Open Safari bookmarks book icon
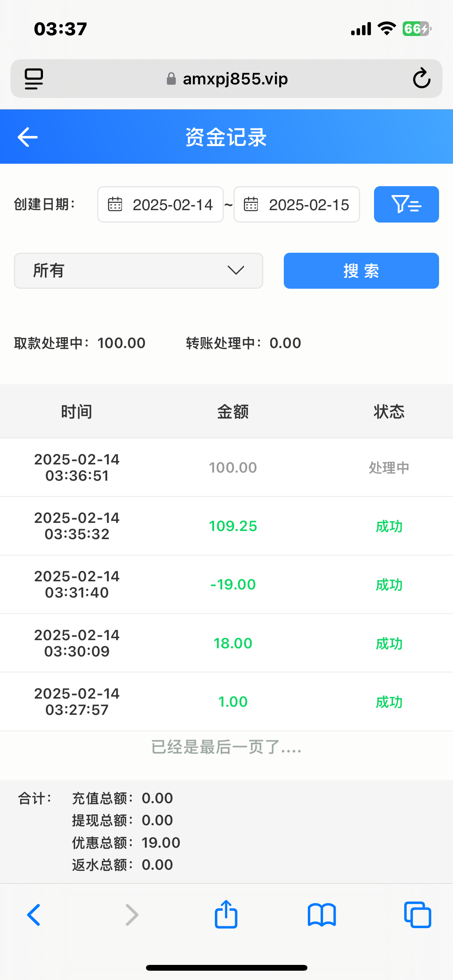The image size is (453, 980). (322, 915)
